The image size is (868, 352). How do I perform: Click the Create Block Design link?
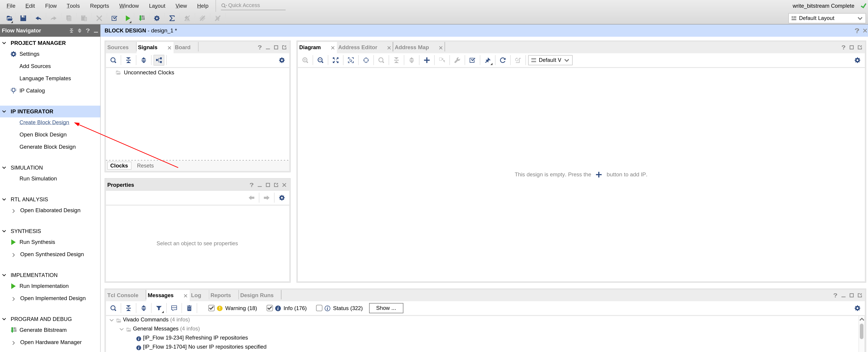pyautogui.click(x=44, y=122)
